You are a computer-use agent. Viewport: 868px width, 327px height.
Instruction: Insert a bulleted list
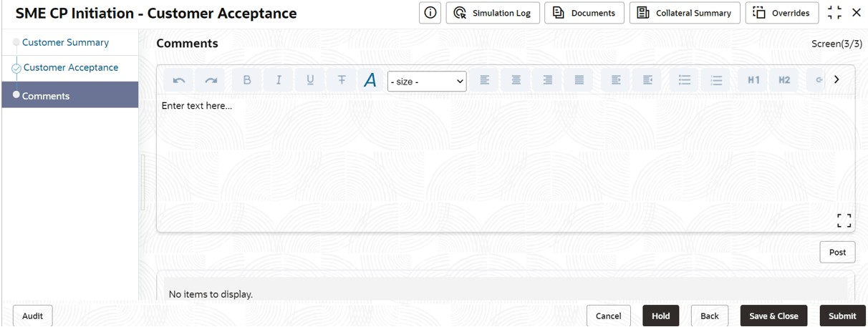click(x=684, y=80)
